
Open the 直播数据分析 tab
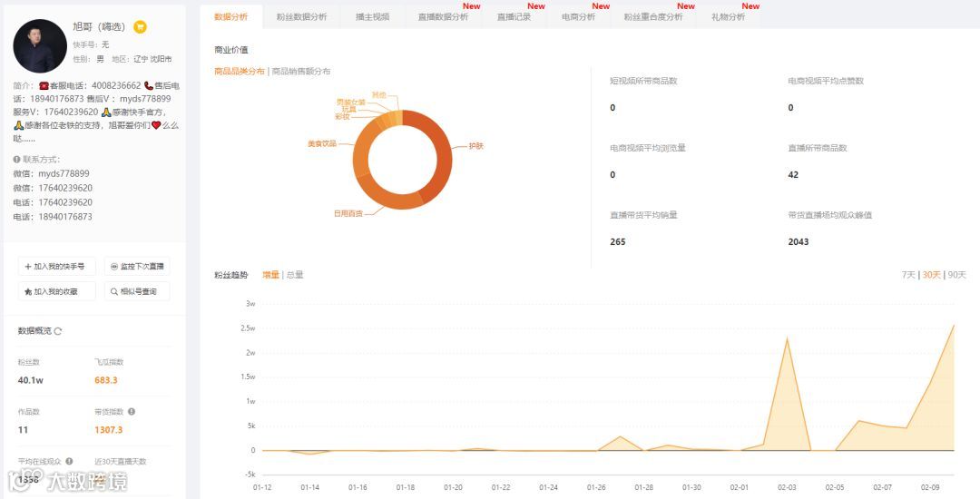point(443,17)
